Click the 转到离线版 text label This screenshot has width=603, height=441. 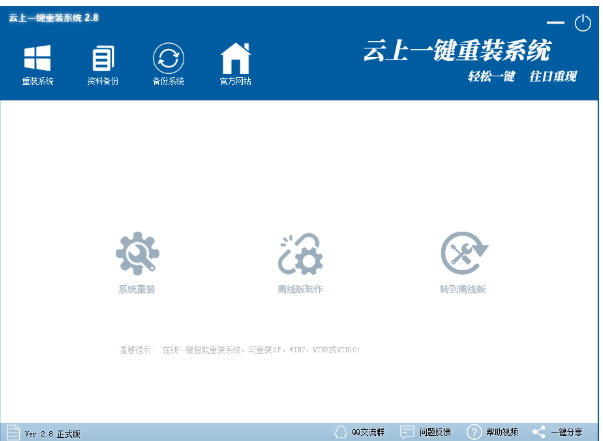464,290
